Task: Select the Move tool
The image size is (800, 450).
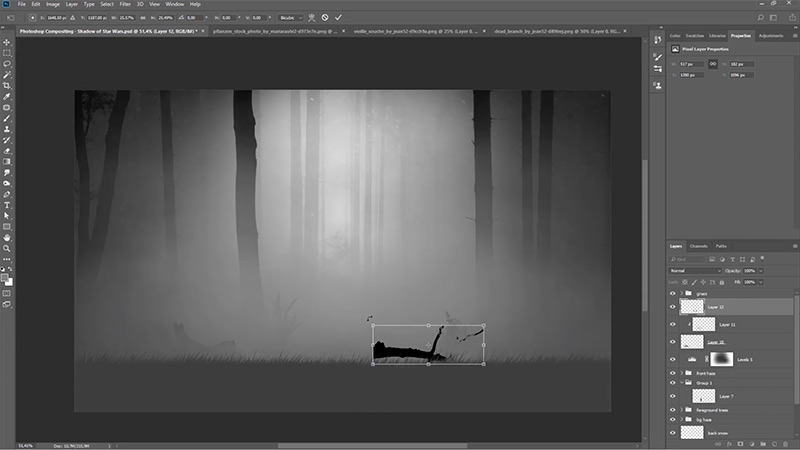Action: point(7,42)
